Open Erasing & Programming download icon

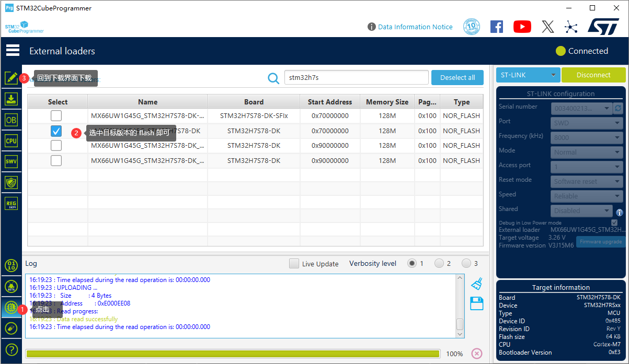11,99
